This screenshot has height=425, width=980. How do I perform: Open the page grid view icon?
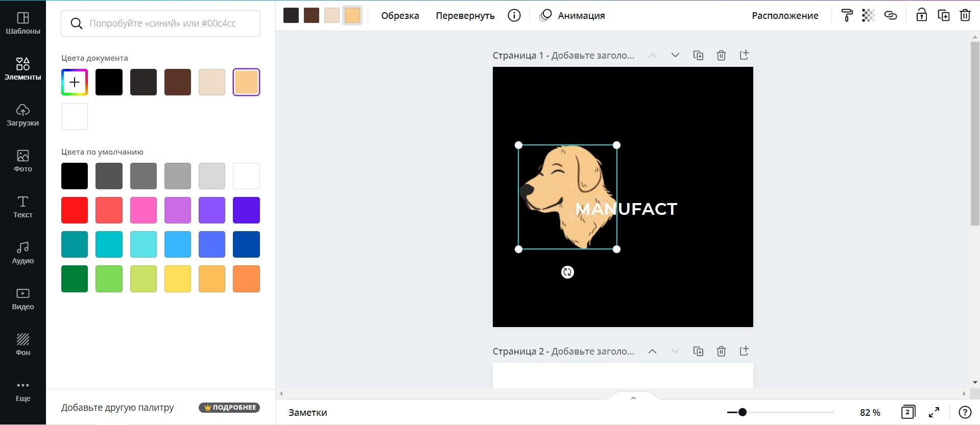(x=908, y=412)
